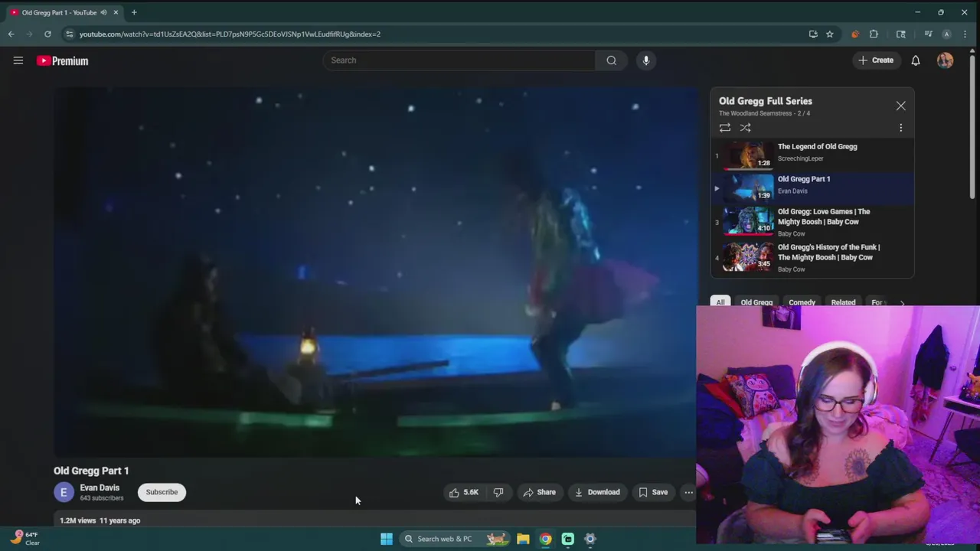Open more actions ellipsis under video
Screen dimensions: 980x551
click(688, 492)
